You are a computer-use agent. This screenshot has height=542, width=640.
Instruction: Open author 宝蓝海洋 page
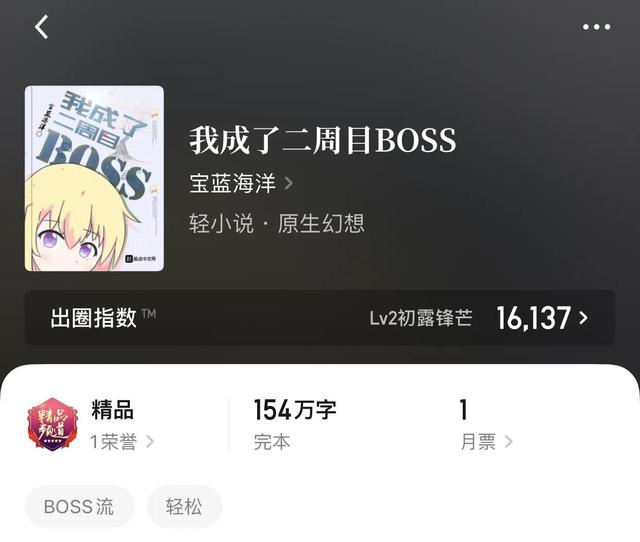point(232,183)
